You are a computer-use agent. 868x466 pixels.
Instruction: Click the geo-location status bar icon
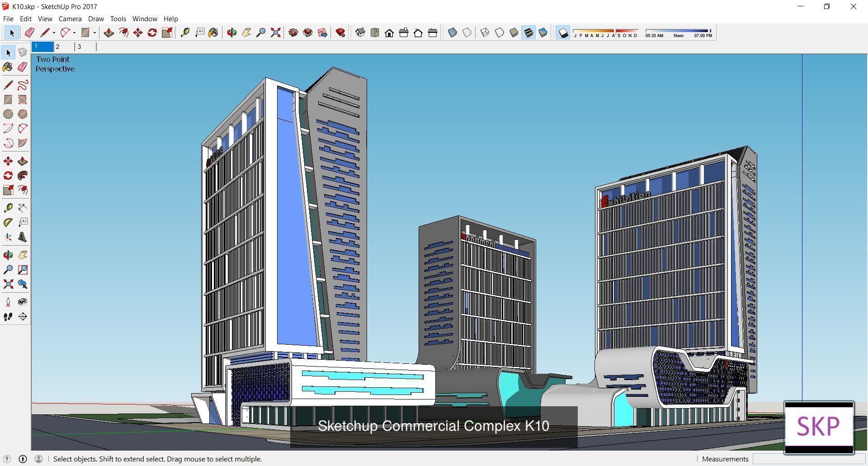(7, 459)
